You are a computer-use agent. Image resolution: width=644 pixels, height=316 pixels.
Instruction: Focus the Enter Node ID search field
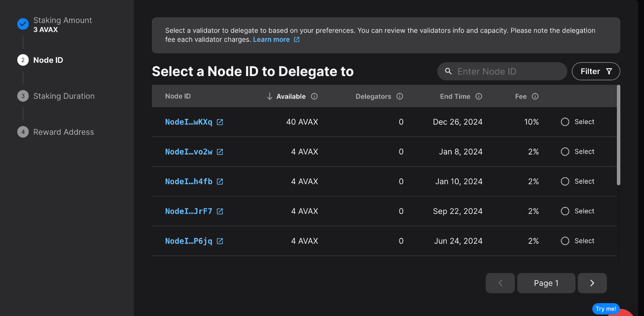click(502, 71)
